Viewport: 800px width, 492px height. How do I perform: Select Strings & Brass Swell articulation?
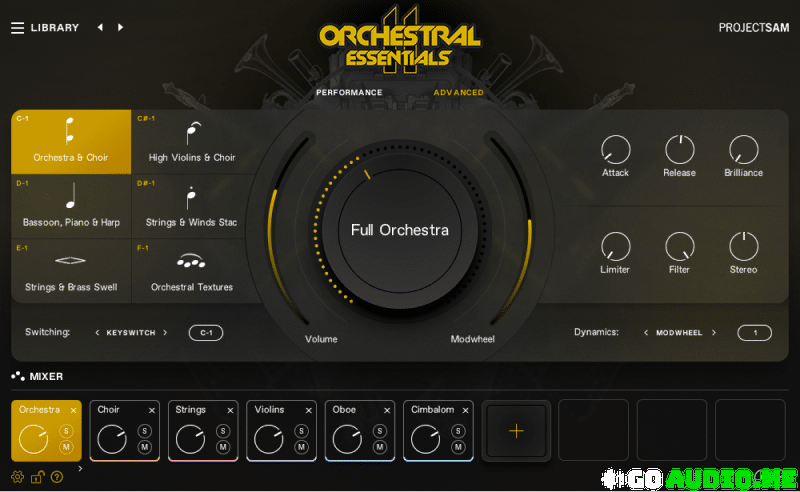point(71,271)
